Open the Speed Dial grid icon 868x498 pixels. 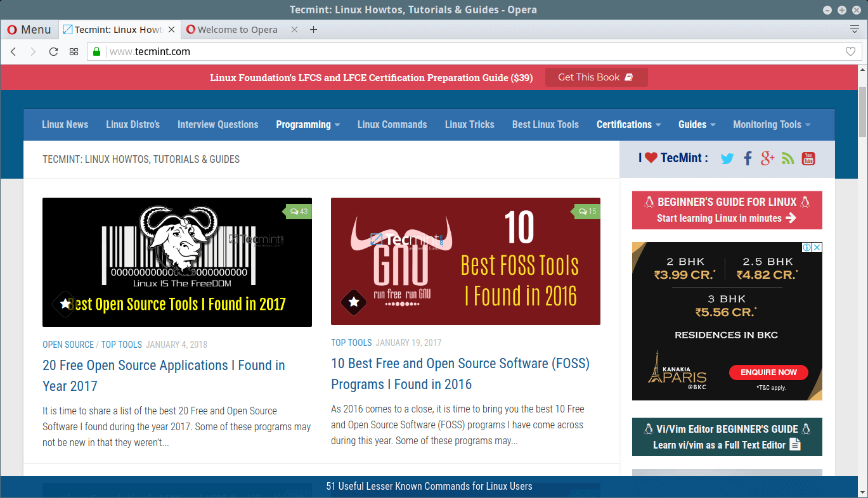point(74,52)
